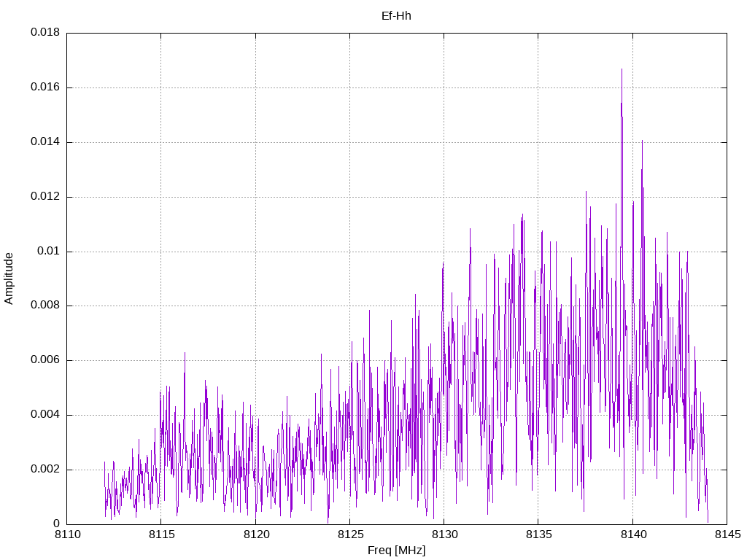Image resolution: width=747 pixels, height=560 pixels.
Task: Select y-axis tick value 0.008
Action: pyautogui.click(x=45, y=306)
